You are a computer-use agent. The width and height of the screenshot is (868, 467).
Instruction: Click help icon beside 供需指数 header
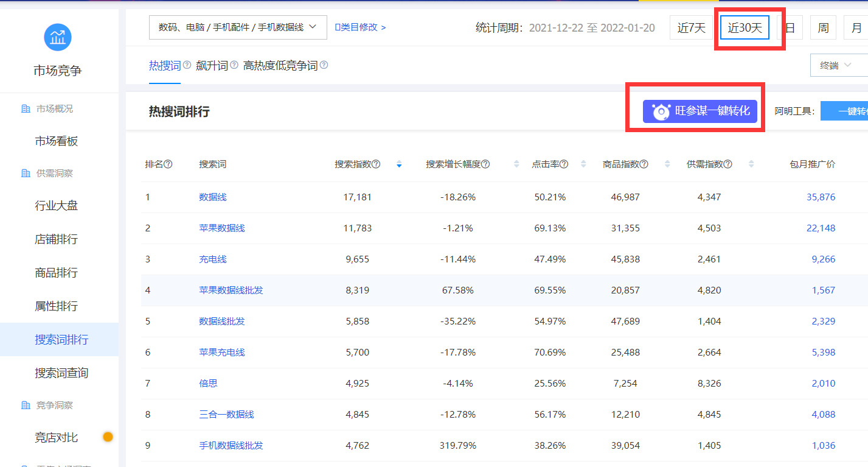pos(727,164)
